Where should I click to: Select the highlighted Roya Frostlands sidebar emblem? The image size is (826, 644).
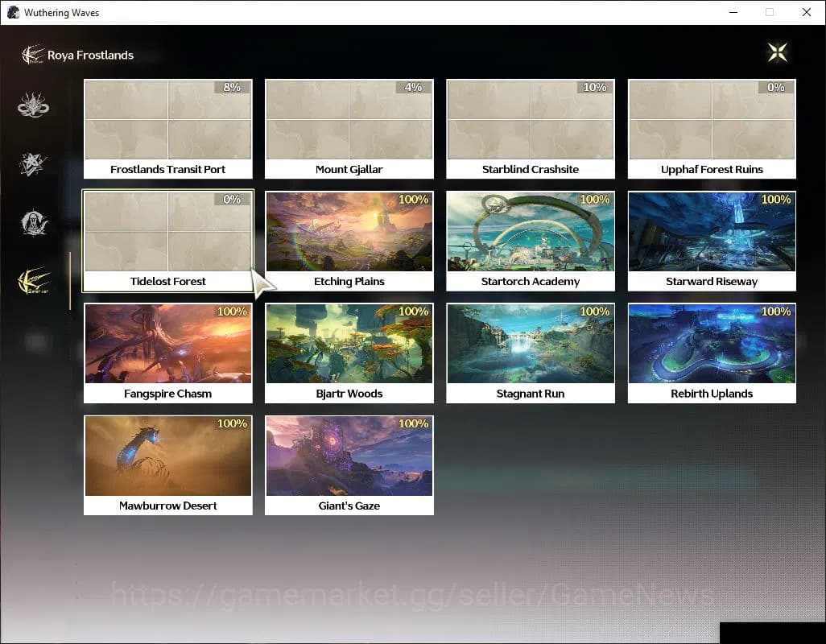(35, 281)
